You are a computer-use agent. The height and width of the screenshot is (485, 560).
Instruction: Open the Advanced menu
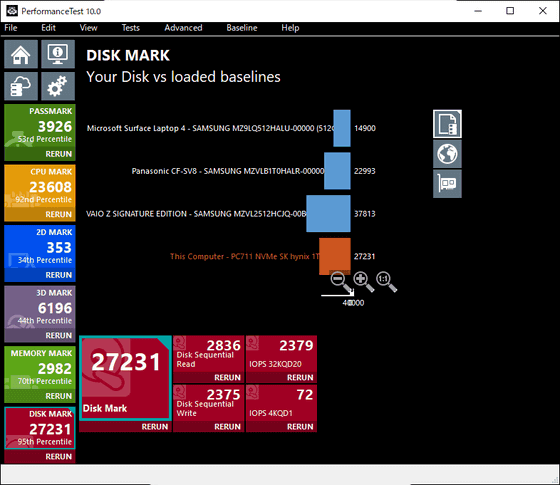(x=183, y=28)
